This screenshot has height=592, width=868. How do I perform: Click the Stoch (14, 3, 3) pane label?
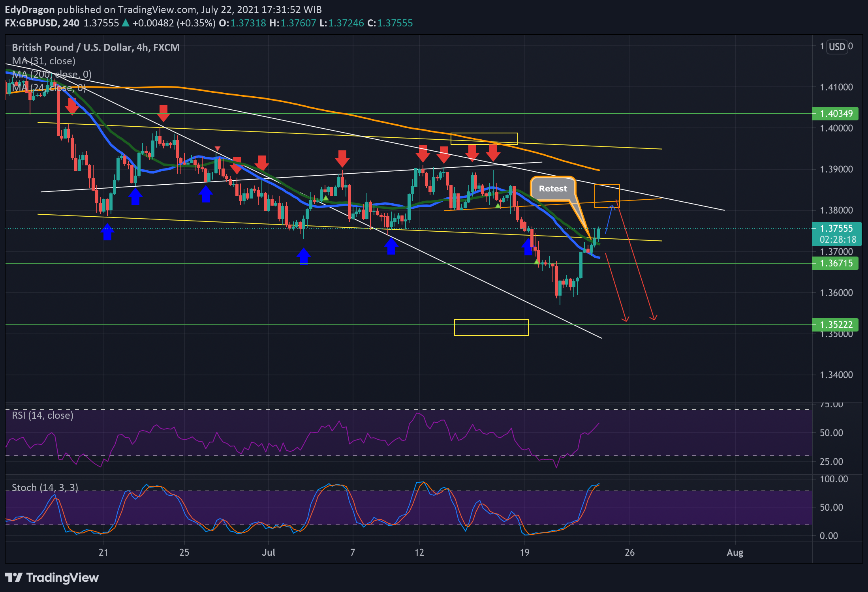point(45,487)
